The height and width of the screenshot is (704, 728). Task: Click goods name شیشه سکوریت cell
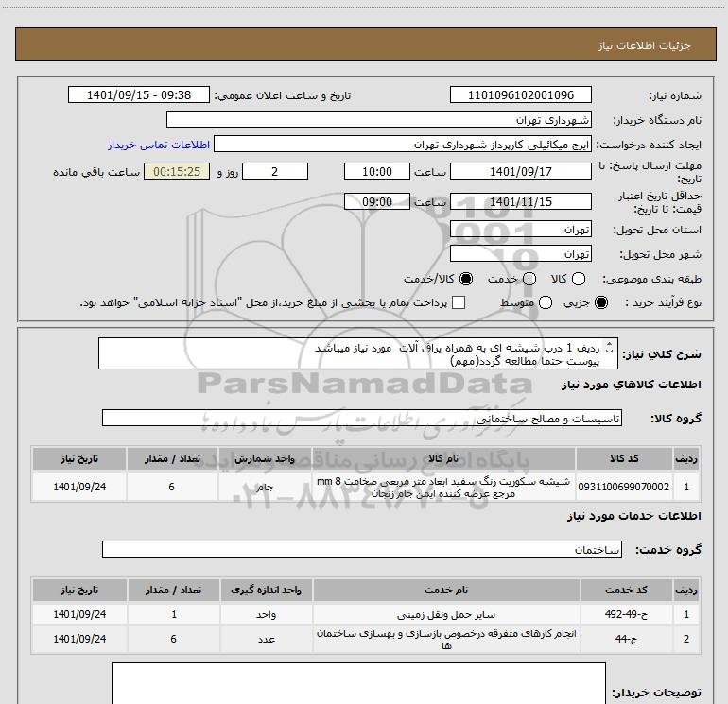coord(442,487)
